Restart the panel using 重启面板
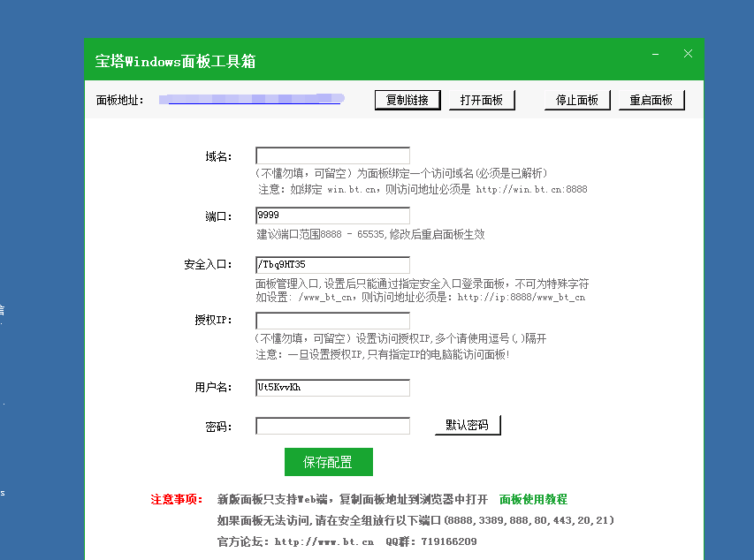 [x=651, y=100]
